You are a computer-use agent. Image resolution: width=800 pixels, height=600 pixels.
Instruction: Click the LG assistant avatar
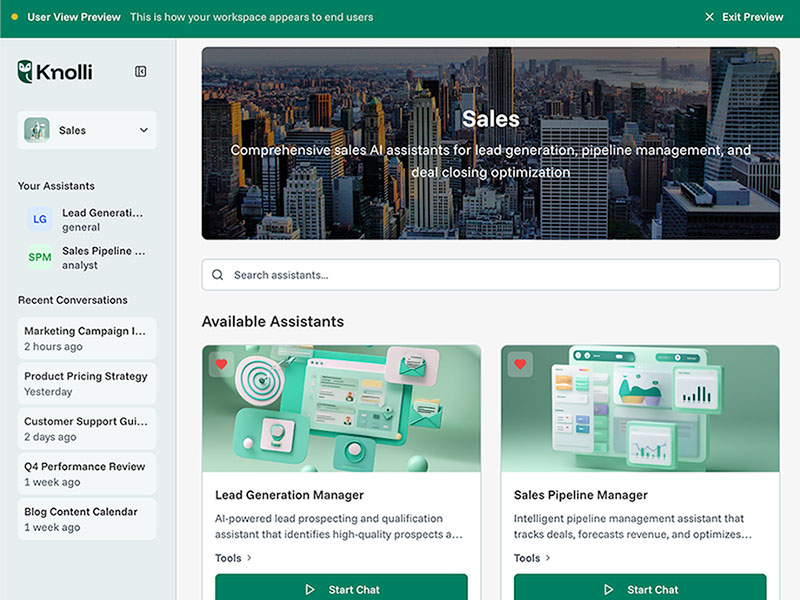tap(40, 219)
